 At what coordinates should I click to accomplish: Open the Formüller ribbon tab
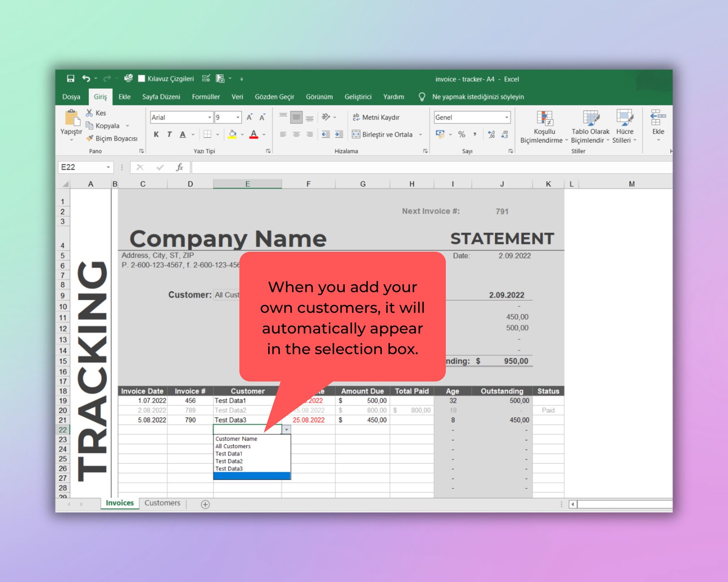pos(206,97)
